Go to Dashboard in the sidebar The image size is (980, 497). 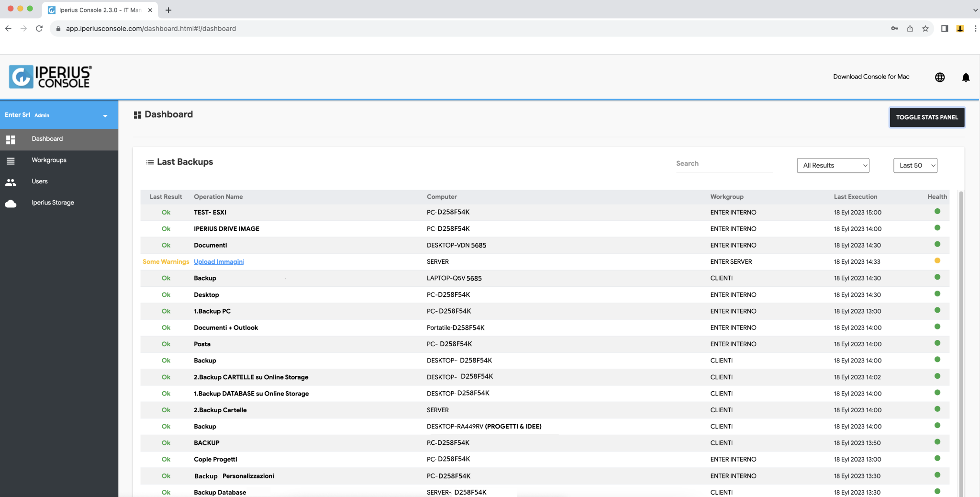coord(59,139)
